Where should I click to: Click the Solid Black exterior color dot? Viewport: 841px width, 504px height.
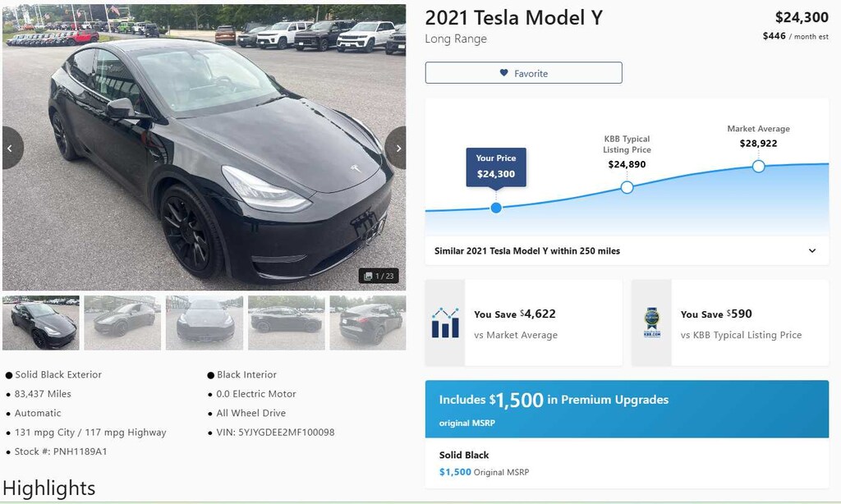8,375
